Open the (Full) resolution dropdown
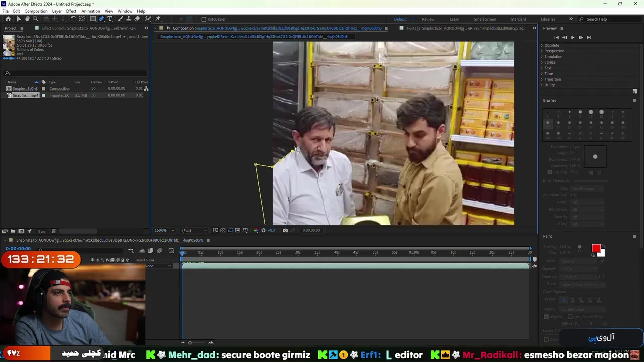Viewport: 644px width, 362px height. 194,230
